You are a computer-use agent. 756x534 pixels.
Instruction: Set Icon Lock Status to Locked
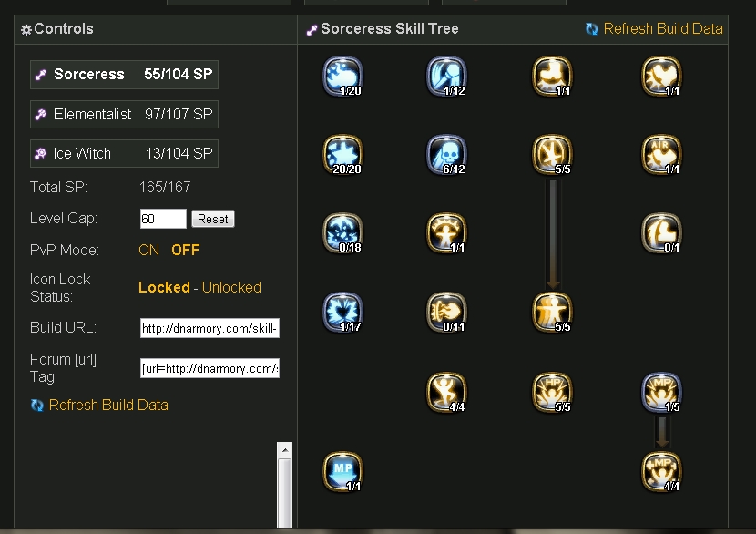click(x=164, y=287)
